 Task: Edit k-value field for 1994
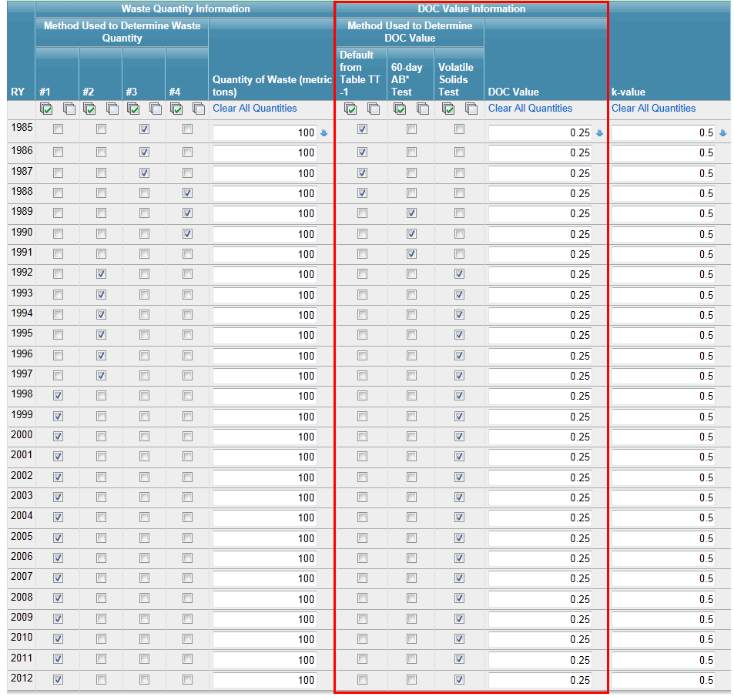pyautogui.click(x=663, y=316)
